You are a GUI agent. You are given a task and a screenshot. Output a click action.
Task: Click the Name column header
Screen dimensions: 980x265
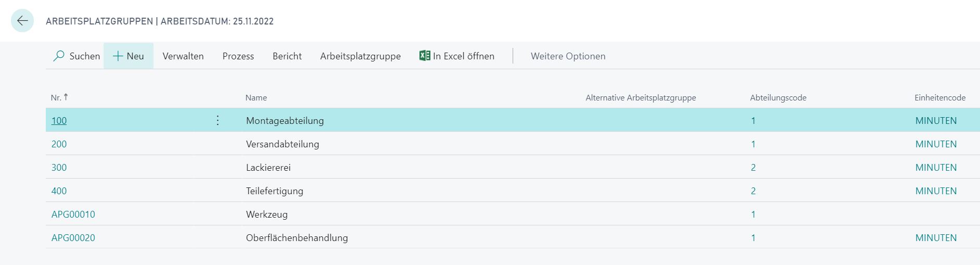(256, 98)
